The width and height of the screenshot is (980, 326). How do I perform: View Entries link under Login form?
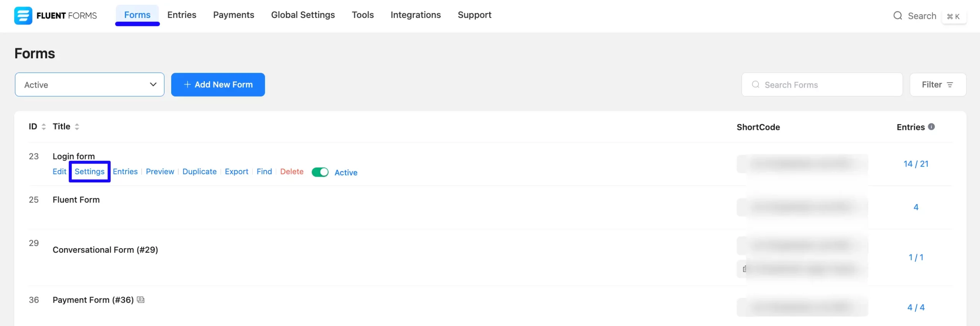(125, 172)
